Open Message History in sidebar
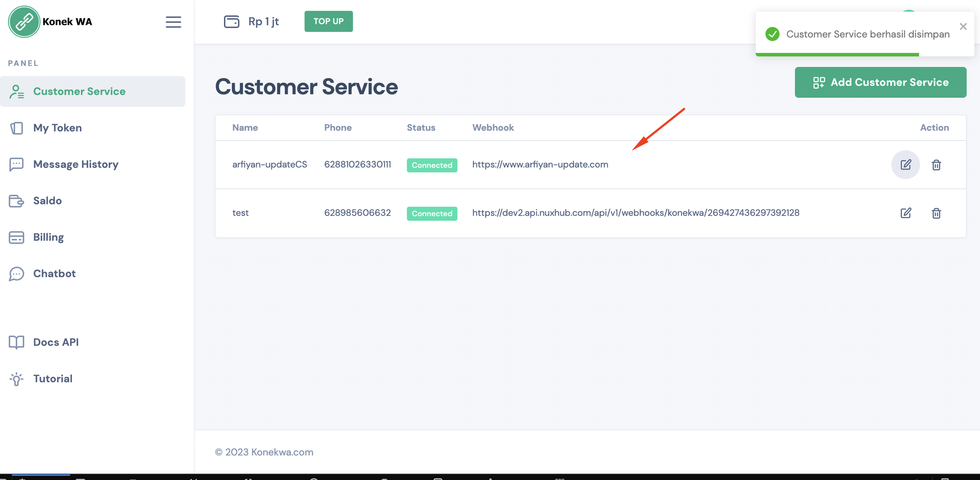This screenshot has width=980, height=480. coord(75,165)
